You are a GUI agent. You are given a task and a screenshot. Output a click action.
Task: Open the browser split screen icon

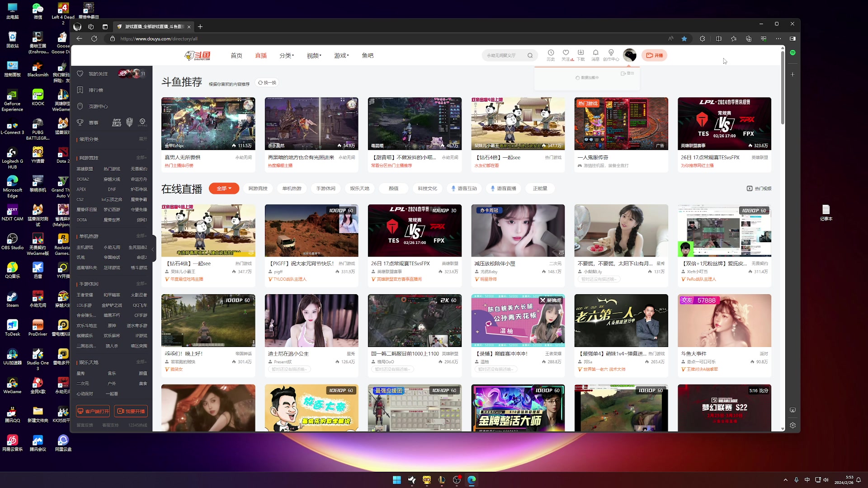[x=718, y=38]
